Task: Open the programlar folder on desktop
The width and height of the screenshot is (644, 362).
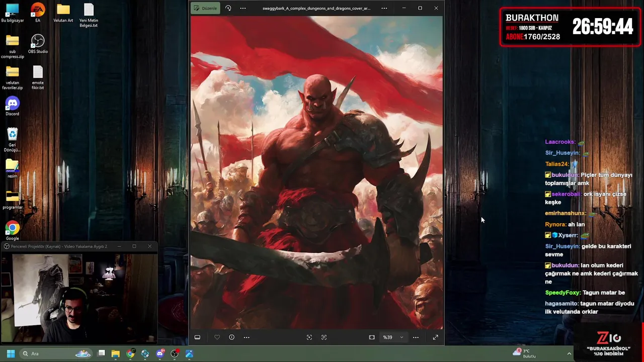Action: point(12,200)
